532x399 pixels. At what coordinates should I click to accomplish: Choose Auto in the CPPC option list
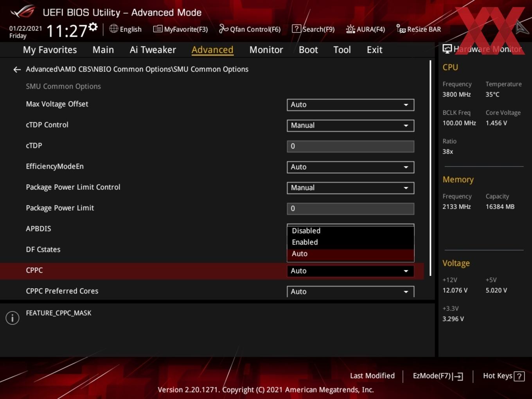(x=350, y=254)
